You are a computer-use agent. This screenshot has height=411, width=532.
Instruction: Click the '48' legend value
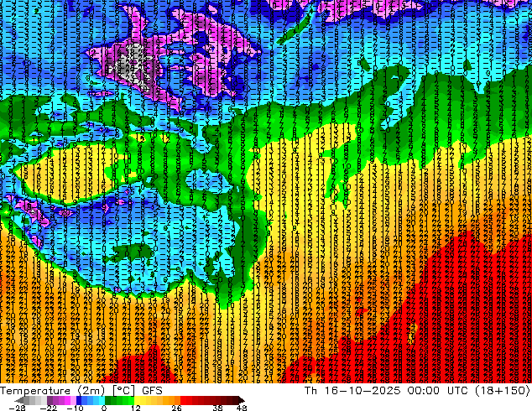242,408
